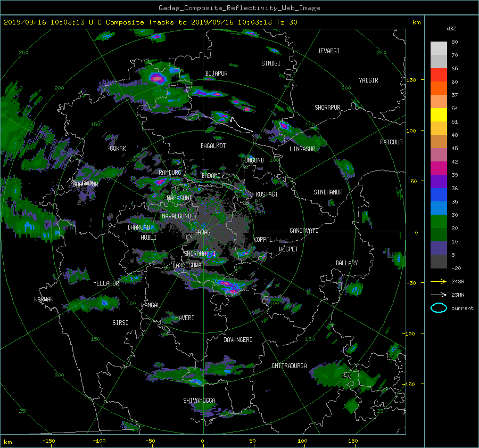
Task: Click the LINGASUR city label
Action: [x=302, y=149]
